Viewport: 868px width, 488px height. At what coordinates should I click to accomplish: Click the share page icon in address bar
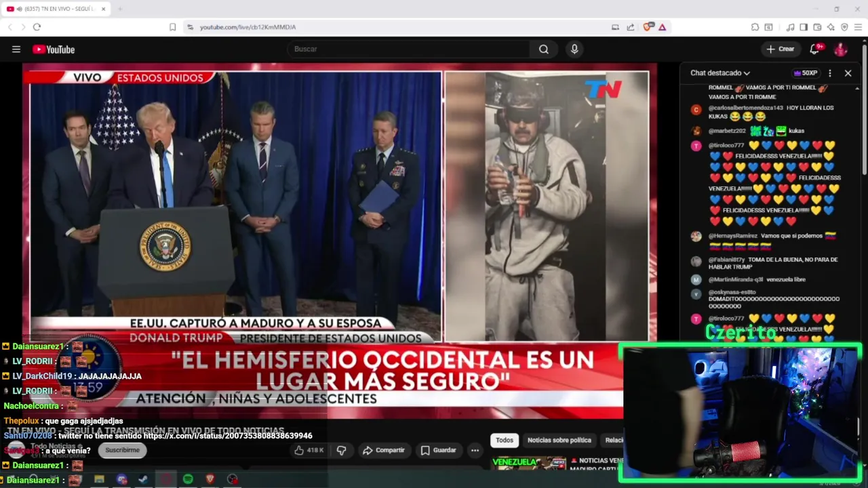tap(631, 27)
